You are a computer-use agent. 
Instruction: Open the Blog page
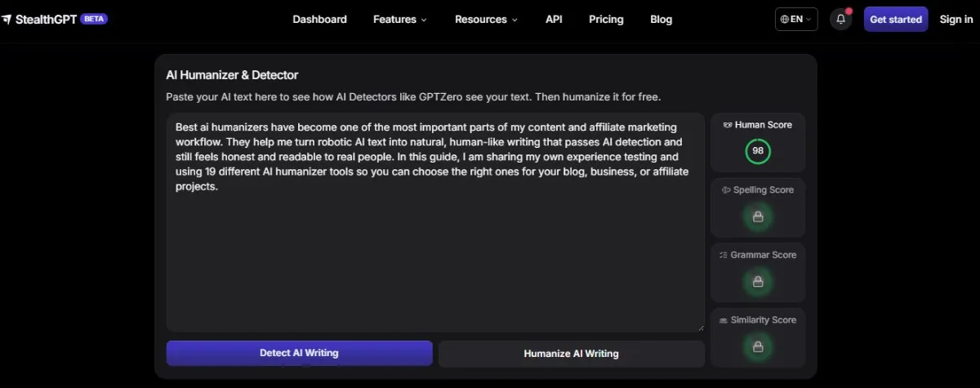[x=661, y=20]
